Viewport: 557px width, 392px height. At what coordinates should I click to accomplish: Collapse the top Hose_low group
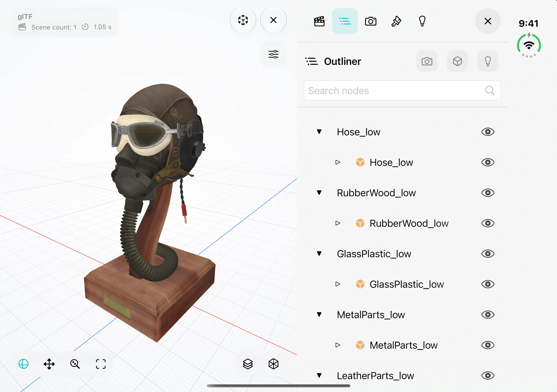pyautogui.click(x=319, y=132)
